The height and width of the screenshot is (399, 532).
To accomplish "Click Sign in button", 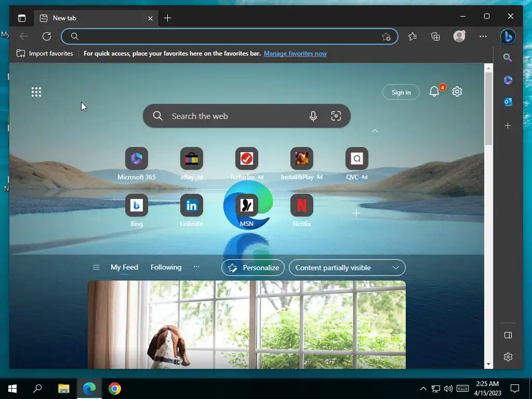I will pos(401,92).
